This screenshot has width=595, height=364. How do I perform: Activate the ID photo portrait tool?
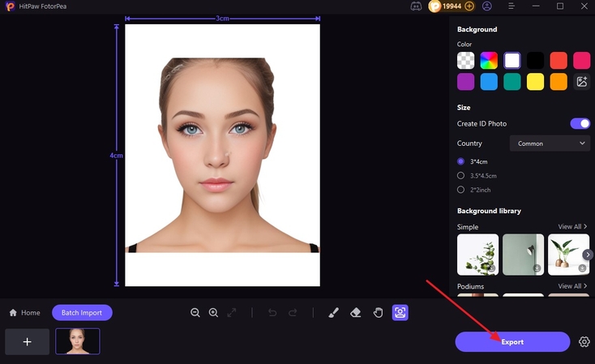point(400,313)
